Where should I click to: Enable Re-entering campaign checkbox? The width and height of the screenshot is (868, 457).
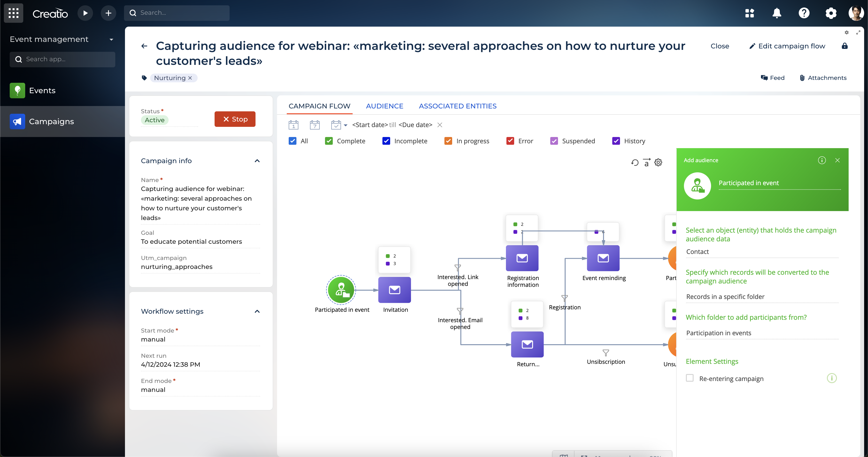pos(690,378)
